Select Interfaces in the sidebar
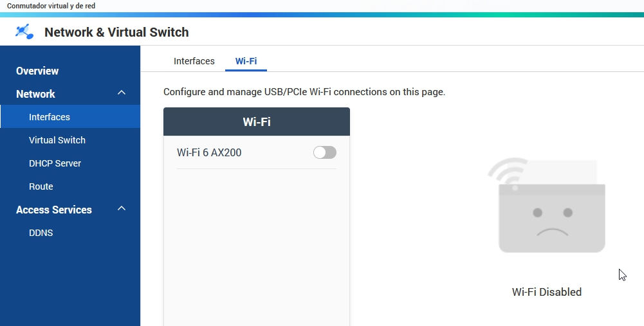 point(50,117)
